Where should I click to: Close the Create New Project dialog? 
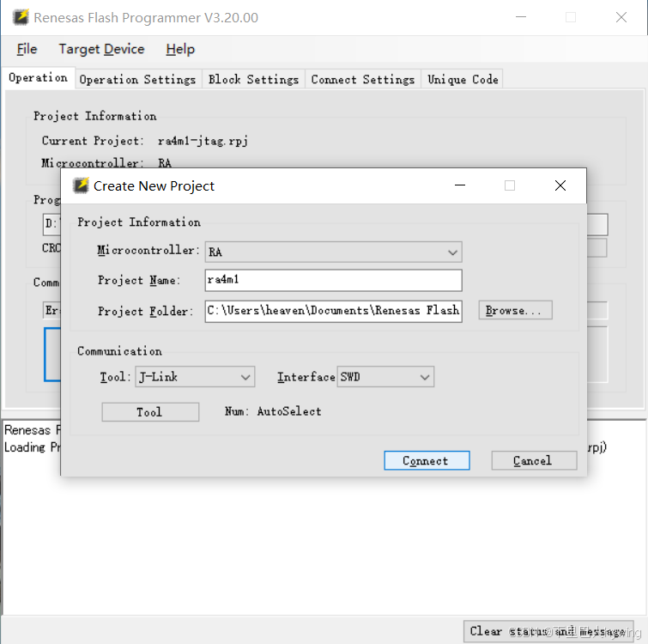560,185
